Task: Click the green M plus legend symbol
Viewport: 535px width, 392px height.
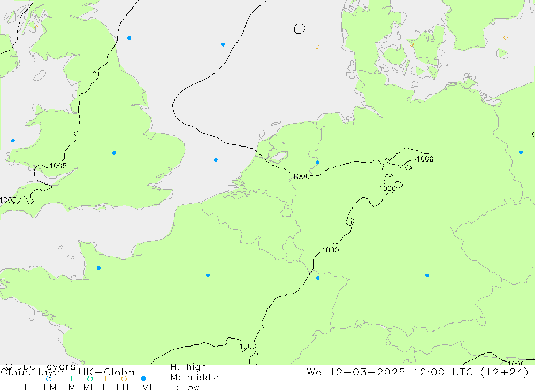Action: pos(71,379)
